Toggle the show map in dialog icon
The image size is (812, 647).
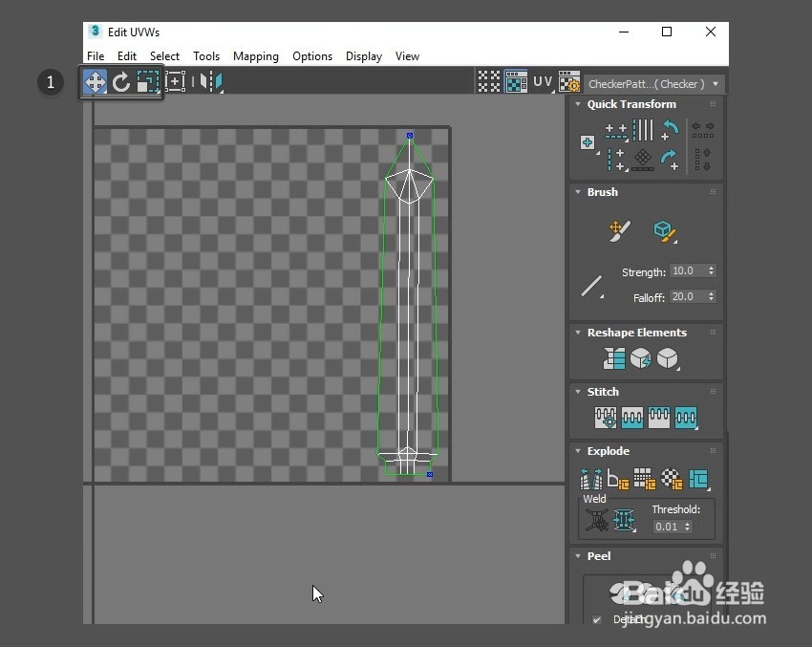[516, 82]
